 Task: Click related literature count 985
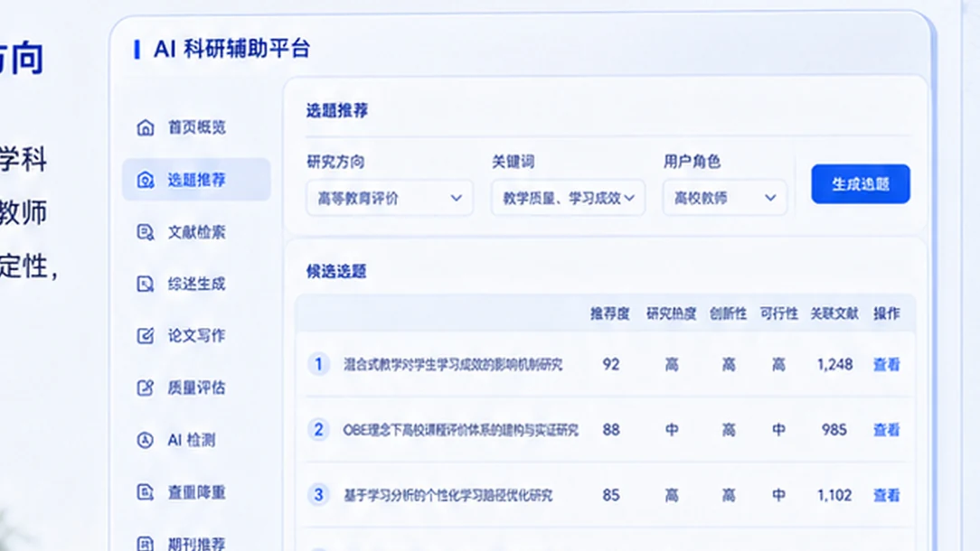coord(834,430)
